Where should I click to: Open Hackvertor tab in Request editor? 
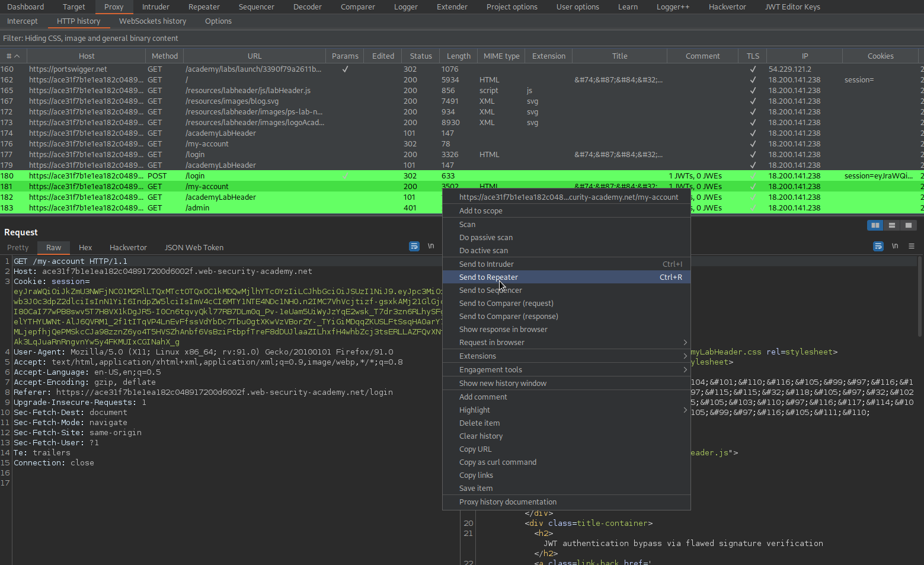(x=129, y=248)
